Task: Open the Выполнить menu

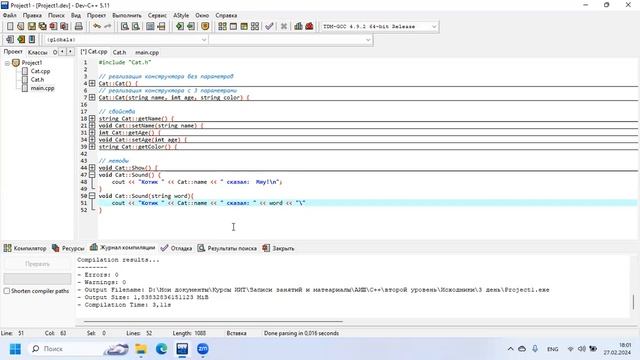Action: point(127,16)
